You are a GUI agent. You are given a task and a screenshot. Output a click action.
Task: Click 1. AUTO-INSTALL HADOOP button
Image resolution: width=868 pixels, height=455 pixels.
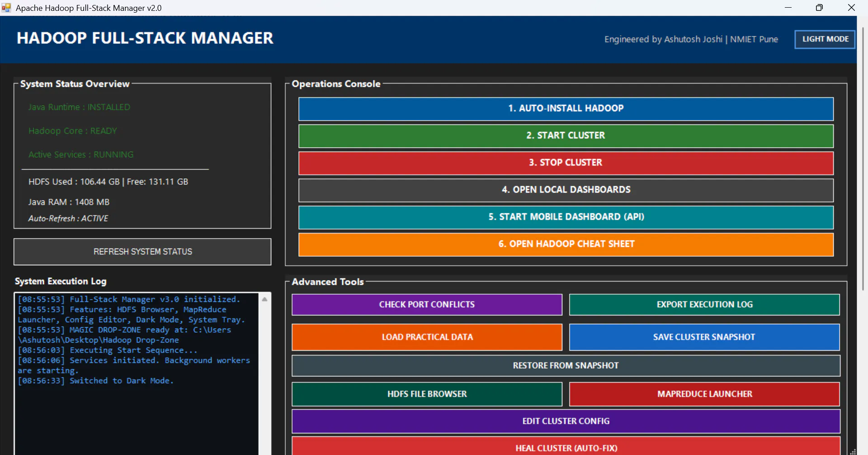[x=566, y=108]
